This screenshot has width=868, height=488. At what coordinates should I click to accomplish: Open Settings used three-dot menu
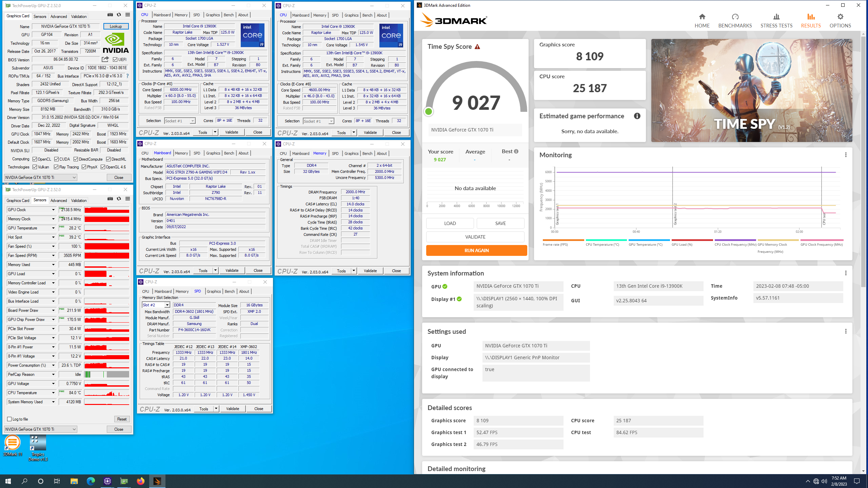pos(846,331)
